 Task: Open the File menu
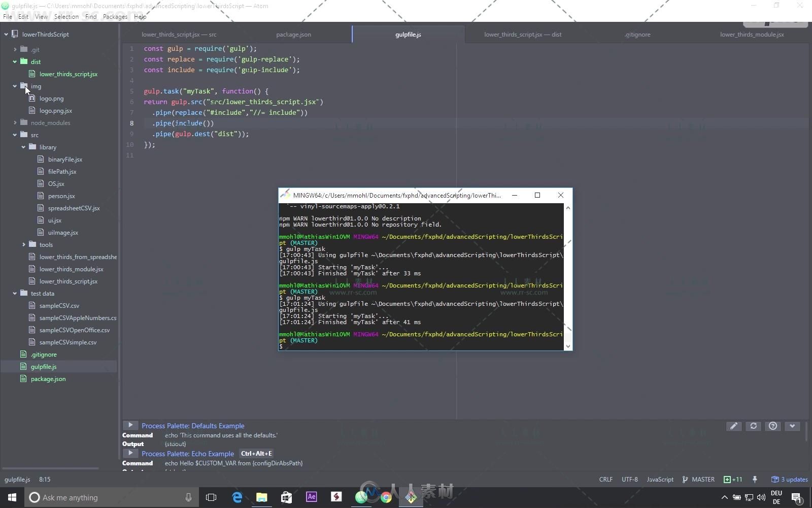[x=8, y=17]
